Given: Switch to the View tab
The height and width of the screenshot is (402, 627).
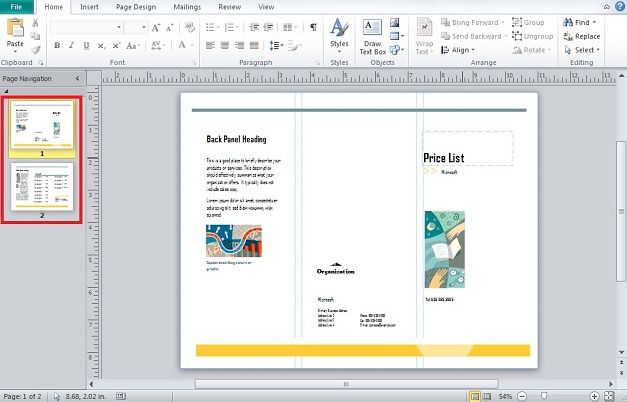Looking at the screenshot, I should tap(266, 7).
